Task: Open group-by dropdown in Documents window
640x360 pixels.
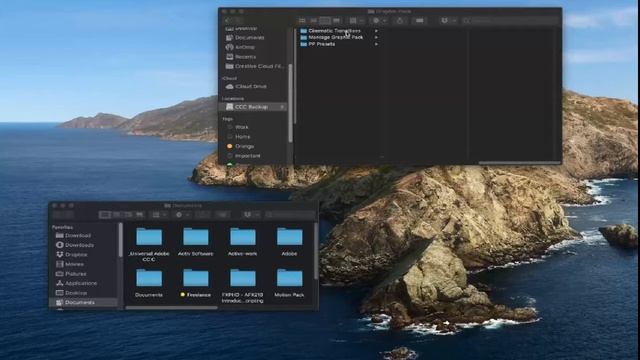Action: pyautogui.click(x=159, y=215)
